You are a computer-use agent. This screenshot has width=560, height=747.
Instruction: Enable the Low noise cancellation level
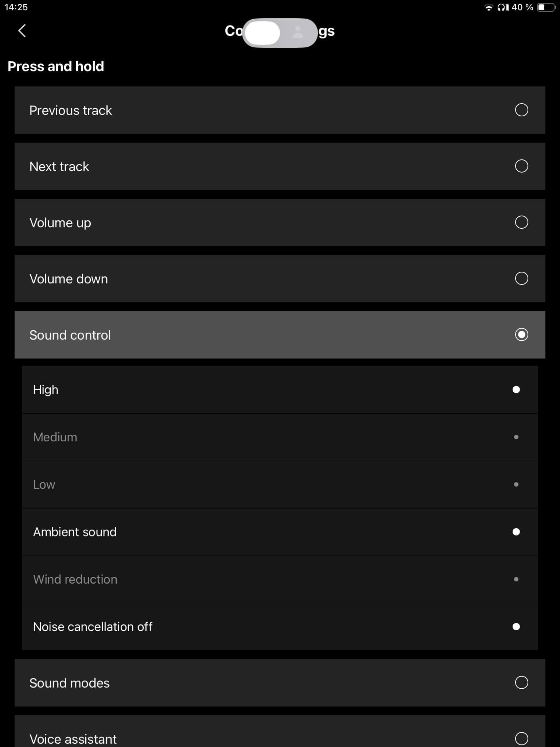click(x=516, y=484)
